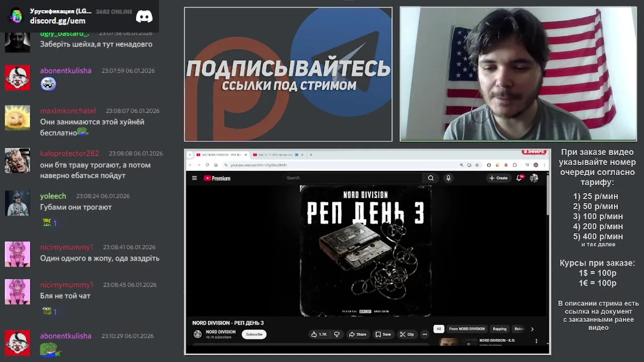Select the 'All' filter chip

pos(439,329)
